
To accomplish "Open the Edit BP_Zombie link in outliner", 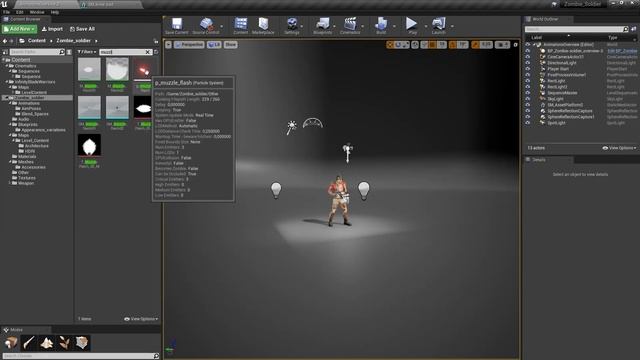I will point(622,51).
